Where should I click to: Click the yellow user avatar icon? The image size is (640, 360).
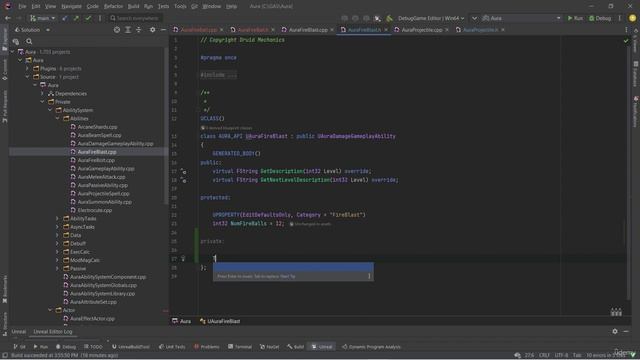coord(632,18)
